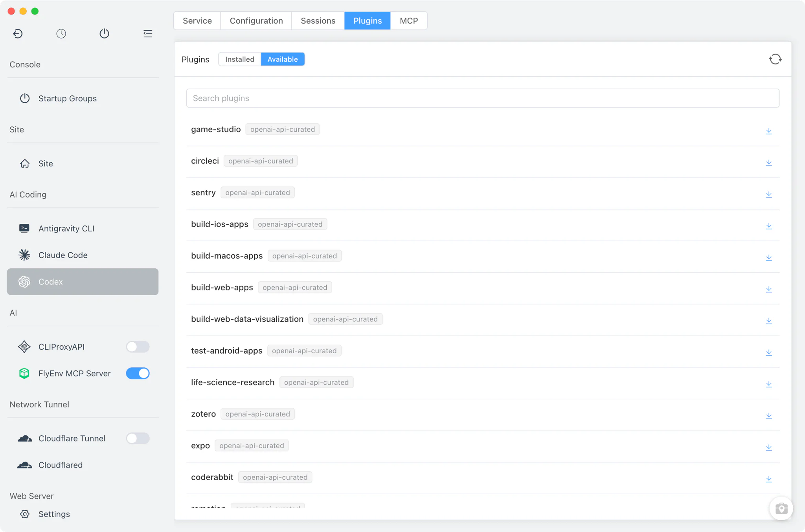Click the build-macos-apps plugin name

[227, 256]
